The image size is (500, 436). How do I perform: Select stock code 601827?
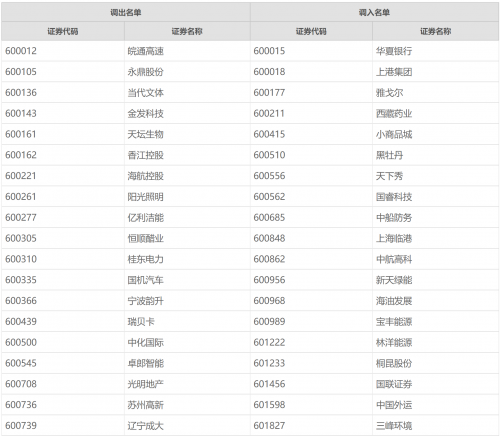tap(269, 425)
